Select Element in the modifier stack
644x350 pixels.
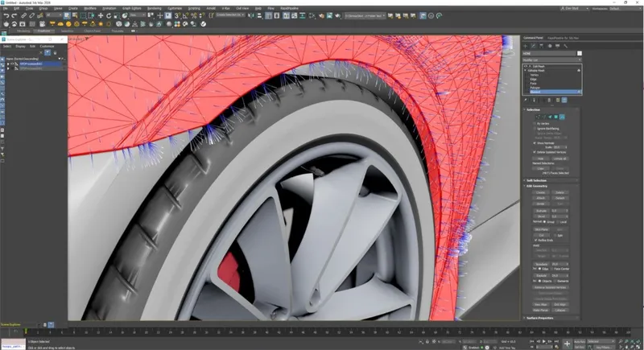[536, 92]
